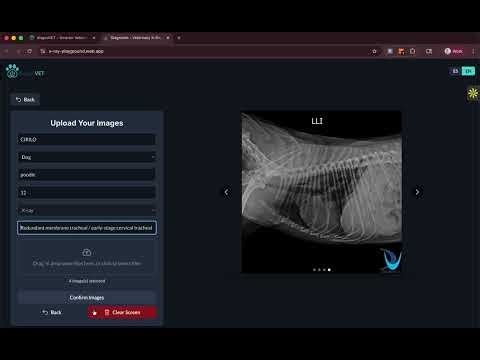Select the third carousel dot

[324, 270]
